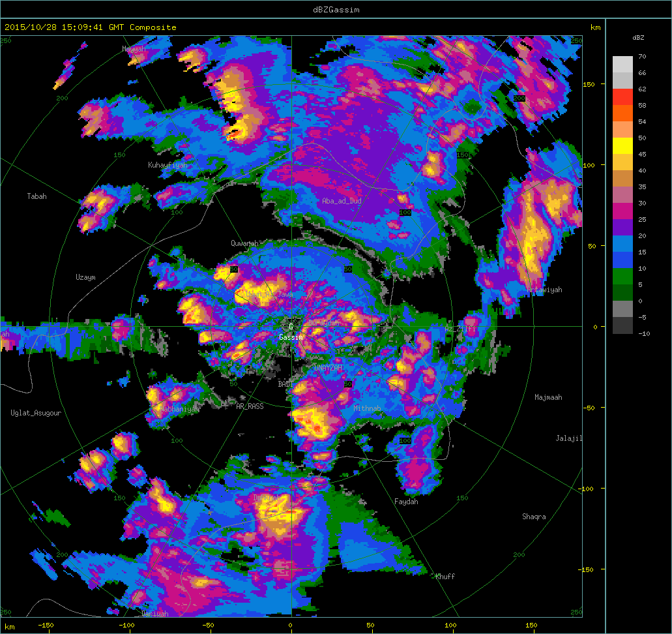This screenshot has height=634, width=672.
Task: Click the 100 label on the horizontal axis
Action: [x=450, y=625]
